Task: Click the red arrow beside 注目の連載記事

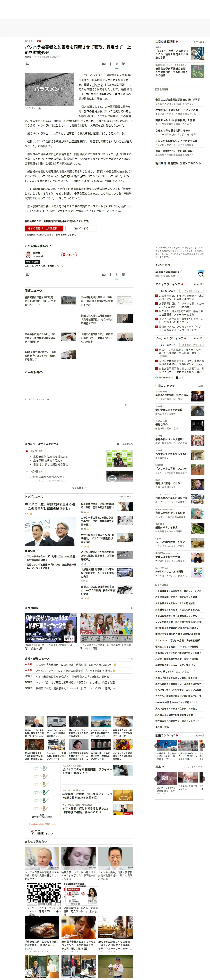Action: click(x=177, y=41)
